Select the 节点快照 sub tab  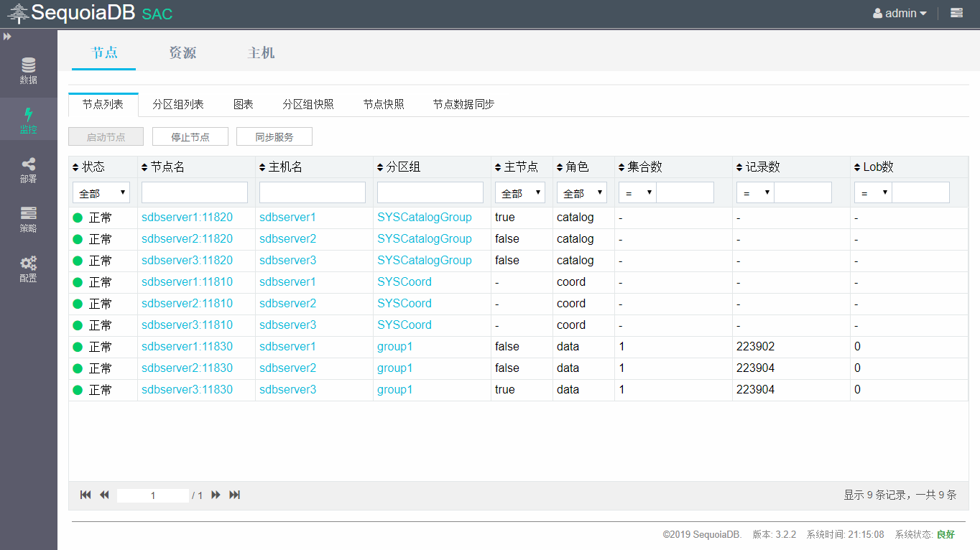coord(384,104)
